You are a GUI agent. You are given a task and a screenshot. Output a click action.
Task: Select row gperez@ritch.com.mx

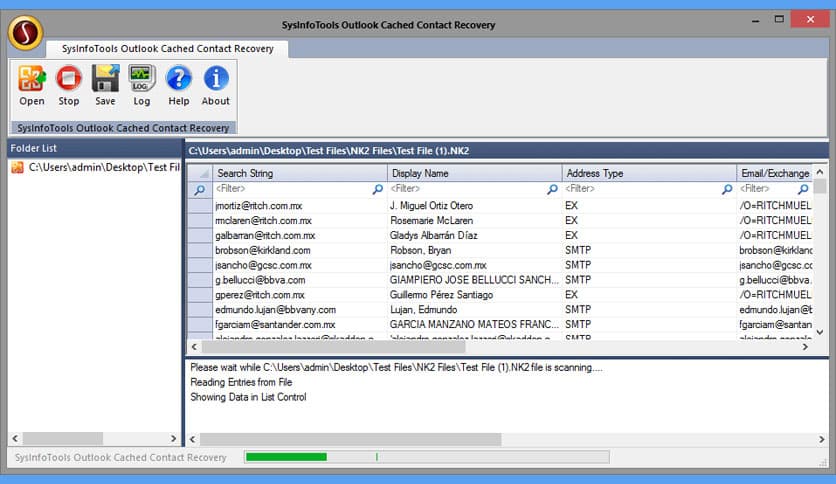tap(500, 295)
